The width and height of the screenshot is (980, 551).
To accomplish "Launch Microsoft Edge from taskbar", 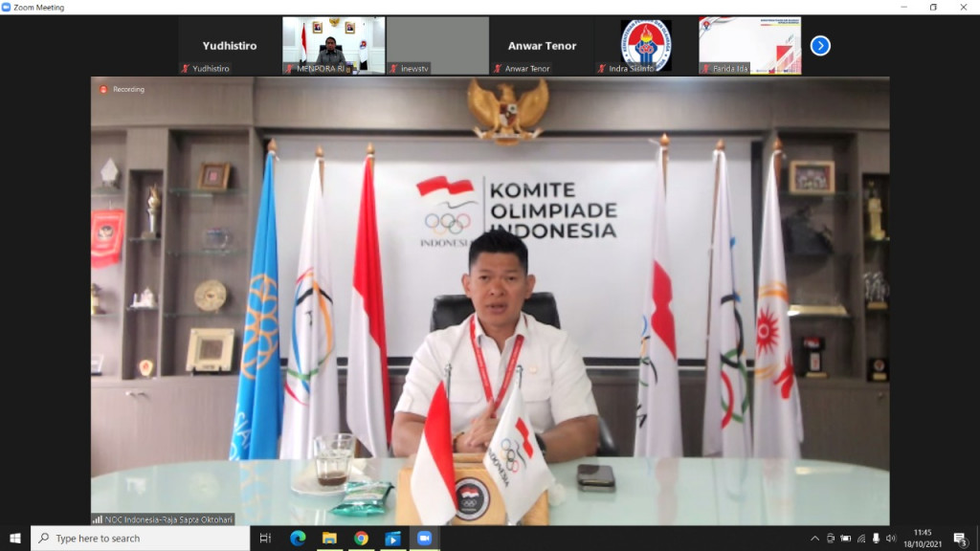I will (298, 538).
